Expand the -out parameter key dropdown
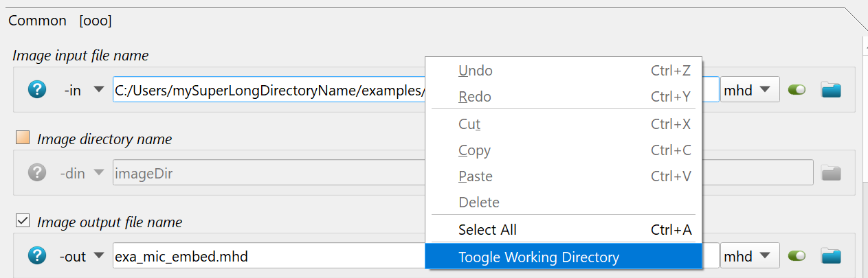The width and height of the screenshot is (868, 278). 99,256
